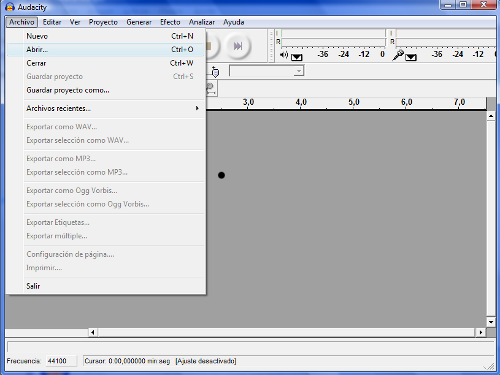Image resolution: width=500 pixels, height=375 pixels.
Task: Click the playback level meter bars
Action: click(x=333, y=38)
